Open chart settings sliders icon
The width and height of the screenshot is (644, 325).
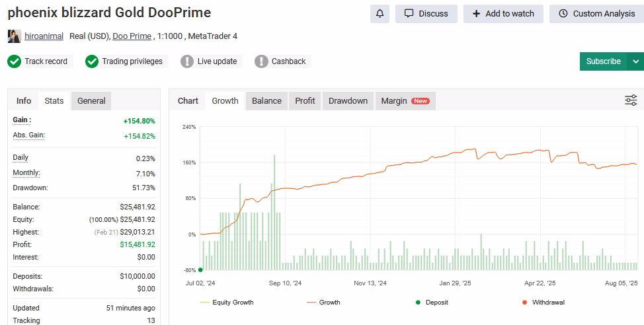tap(631, 100)
